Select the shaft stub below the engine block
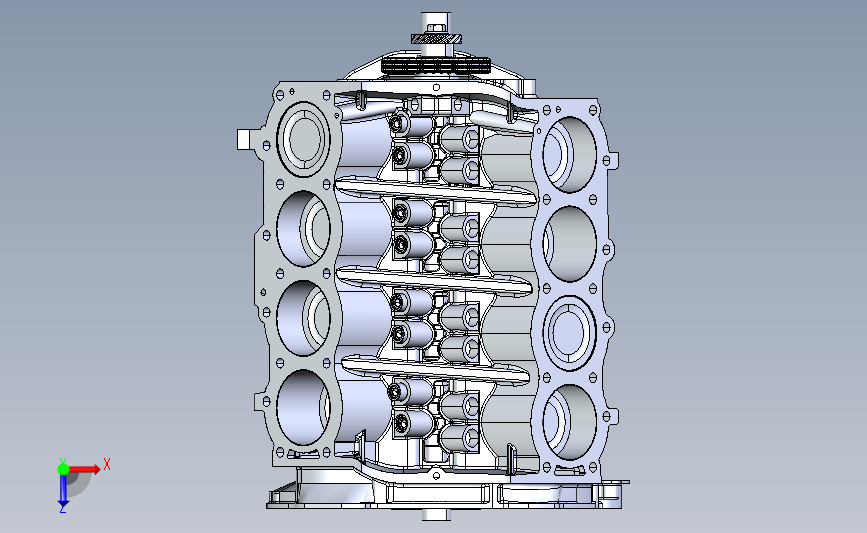Viewport: 867px width, 533px height. pyautogui.click(x=436, y=515)
